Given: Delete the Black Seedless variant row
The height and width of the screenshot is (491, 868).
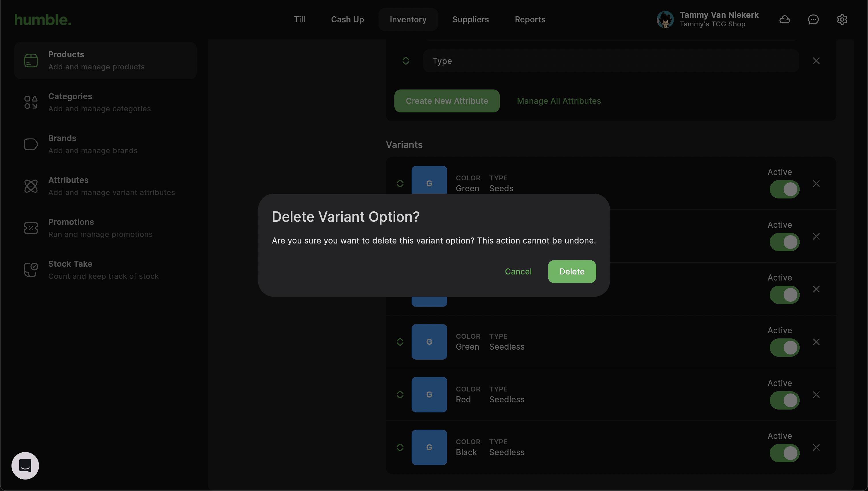Looking at the screenshot, I should (816, 447).
